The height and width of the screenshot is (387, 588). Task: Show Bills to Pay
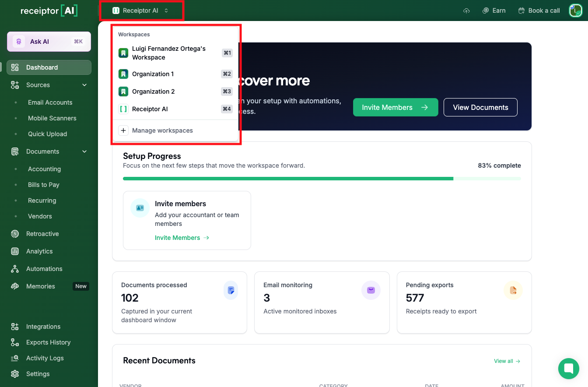point(44,185)
